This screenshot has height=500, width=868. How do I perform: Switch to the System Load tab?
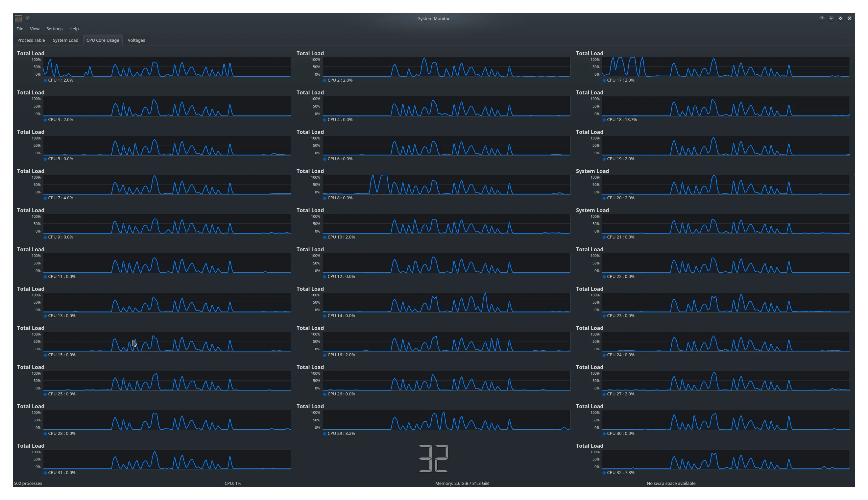tap(65, 40)
